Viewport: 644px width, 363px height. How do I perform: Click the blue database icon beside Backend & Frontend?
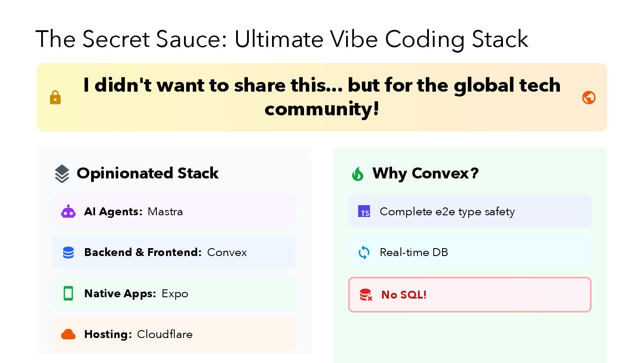pos(68,253)
